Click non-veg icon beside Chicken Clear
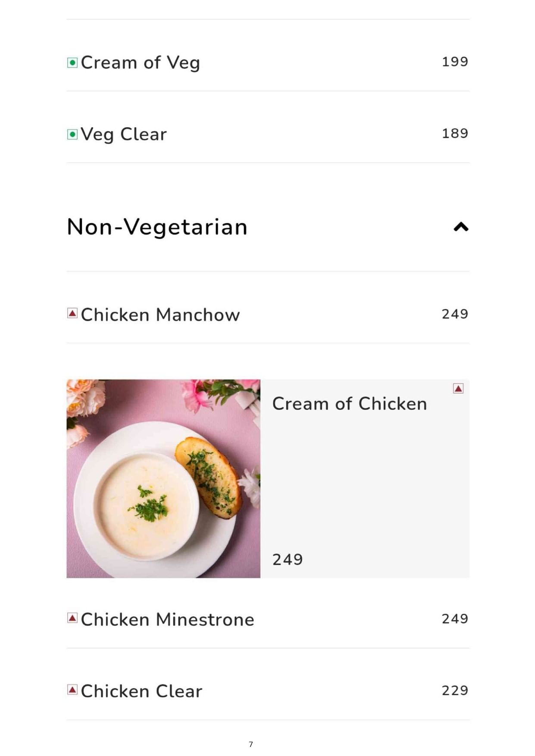The width and height of the screenshot is (535, 756). tap(72, 690)
